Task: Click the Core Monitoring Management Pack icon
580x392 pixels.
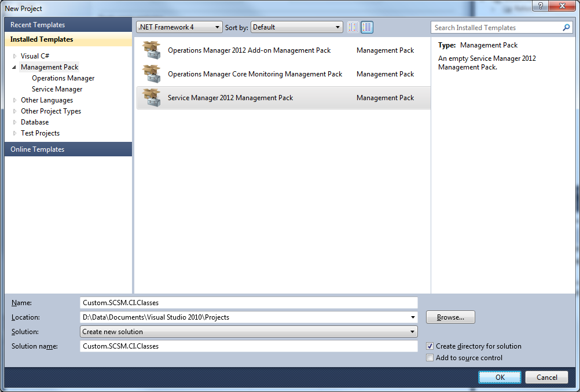Action: (152, 74)
